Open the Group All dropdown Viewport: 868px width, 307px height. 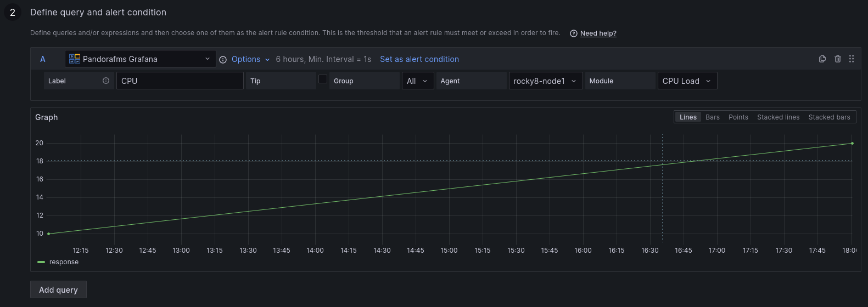coord(418,81)
